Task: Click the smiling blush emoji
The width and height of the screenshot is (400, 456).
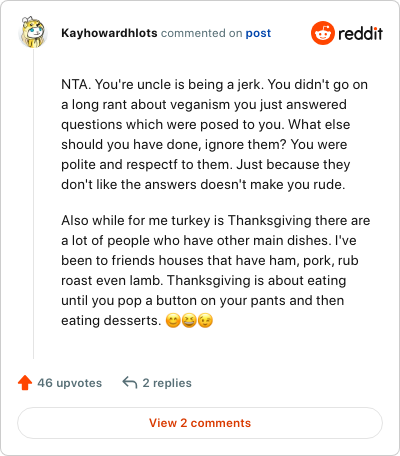Action: pos(173,321)
